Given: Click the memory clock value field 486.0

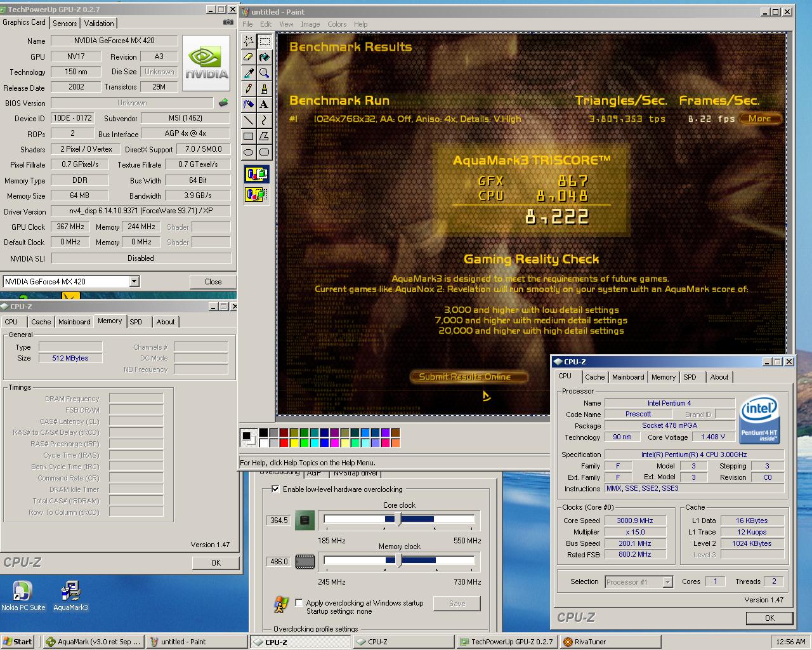Looking at the screenshot, I should tap(279, 562).
